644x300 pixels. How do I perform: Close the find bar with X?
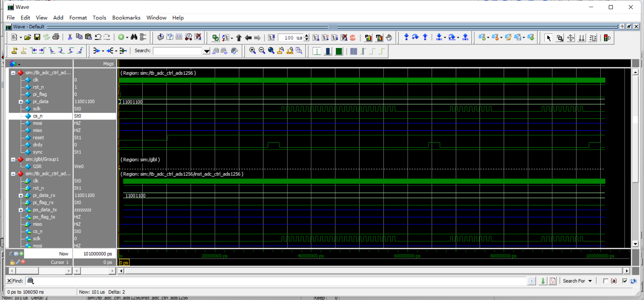9,281
